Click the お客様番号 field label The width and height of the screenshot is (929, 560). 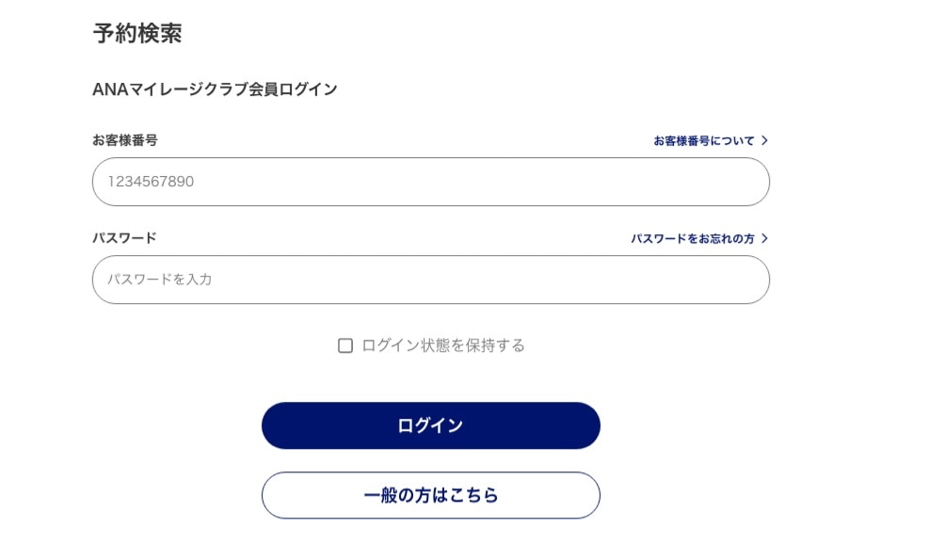click(x=124, y=140)
